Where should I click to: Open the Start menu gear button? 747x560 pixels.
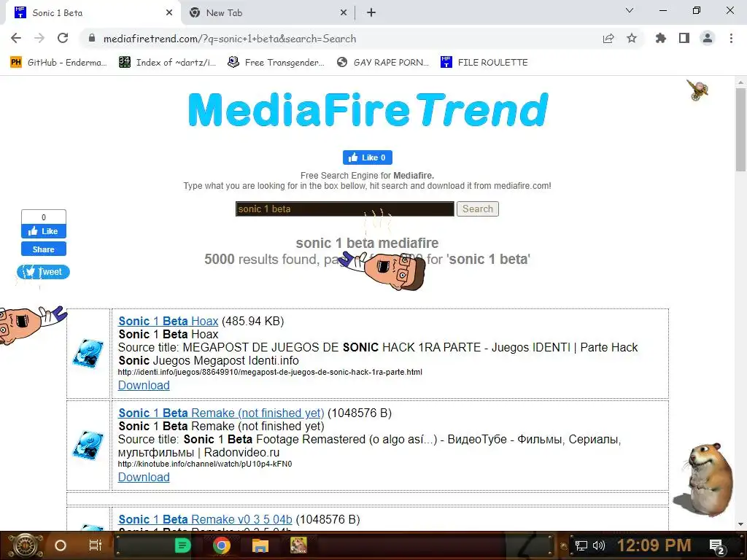click(25, 545)
